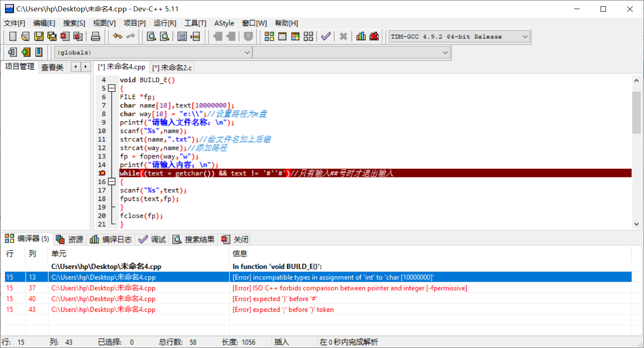Select the 'incompatible types in assignment' error row
This screenshot has width=644, height=348.
click(x=318, y=277)
